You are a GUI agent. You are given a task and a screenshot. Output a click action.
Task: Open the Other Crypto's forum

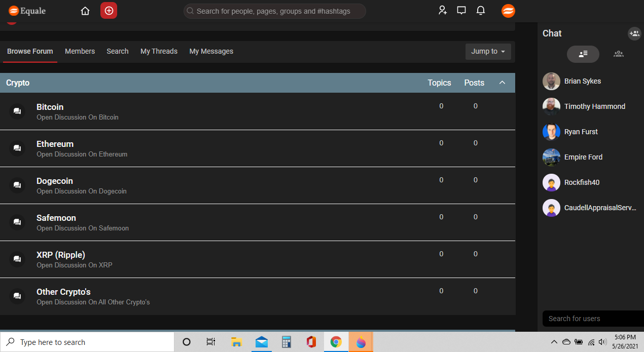click(x=63, y=292)
